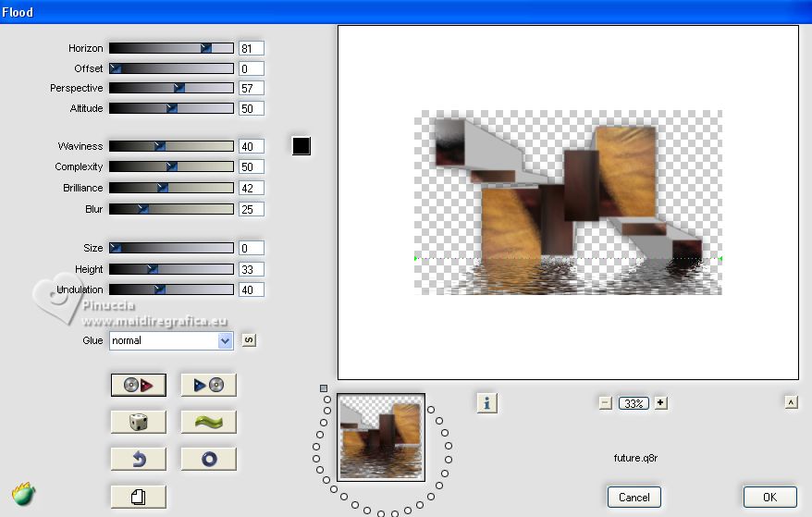
Task: Click the Perspective slider
Action: 171,88
